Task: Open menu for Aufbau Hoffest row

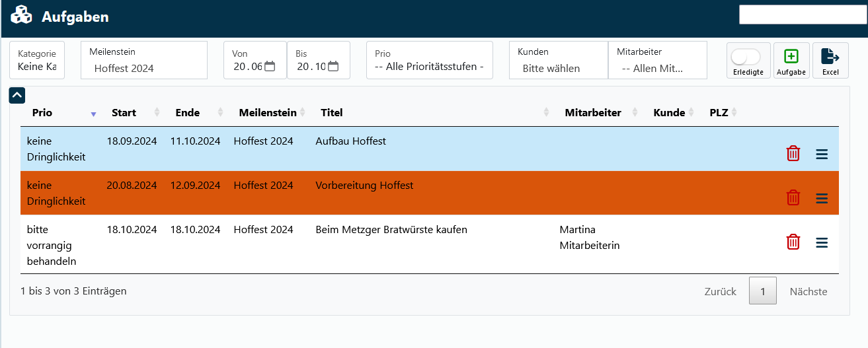Action: click(822, 154)
